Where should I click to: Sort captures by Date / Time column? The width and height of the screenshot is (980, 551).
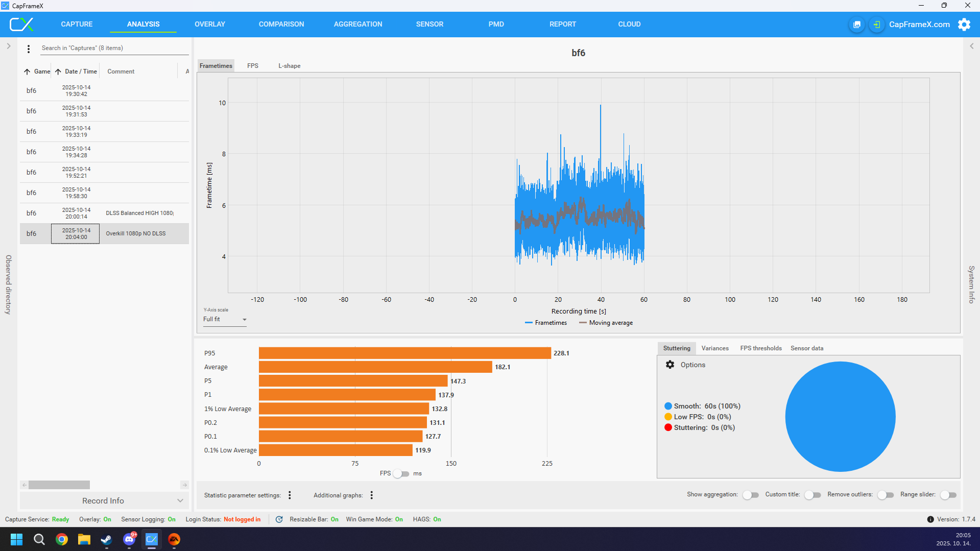coord(76,71)
